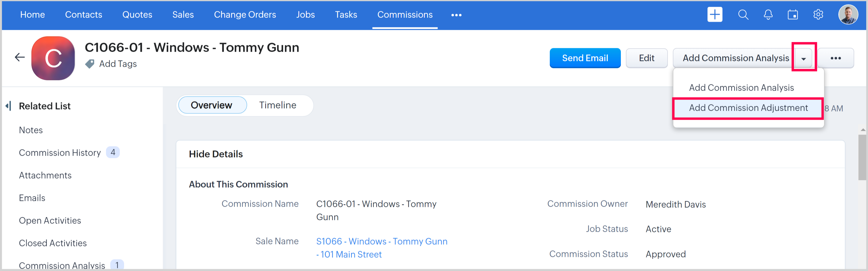Open notifications bell icon

click(x=768, y=15)
